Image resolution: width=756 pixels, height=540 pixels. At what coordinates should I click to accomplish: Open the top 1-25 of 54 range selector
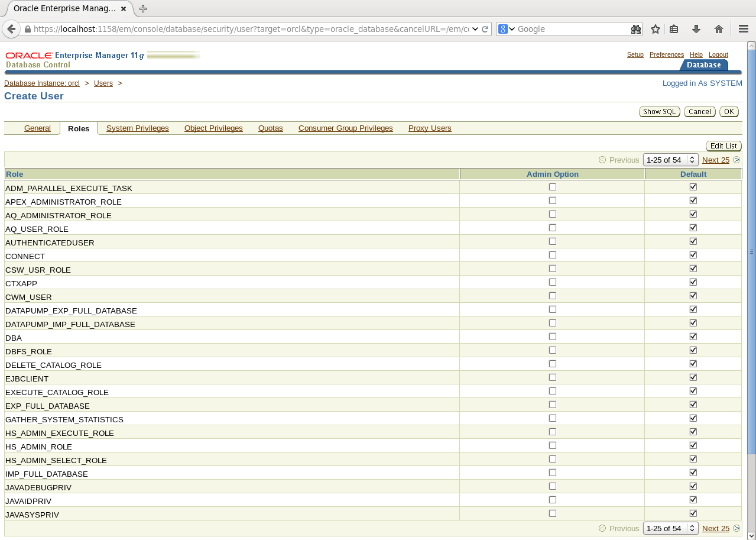click(x=671, y=160)
